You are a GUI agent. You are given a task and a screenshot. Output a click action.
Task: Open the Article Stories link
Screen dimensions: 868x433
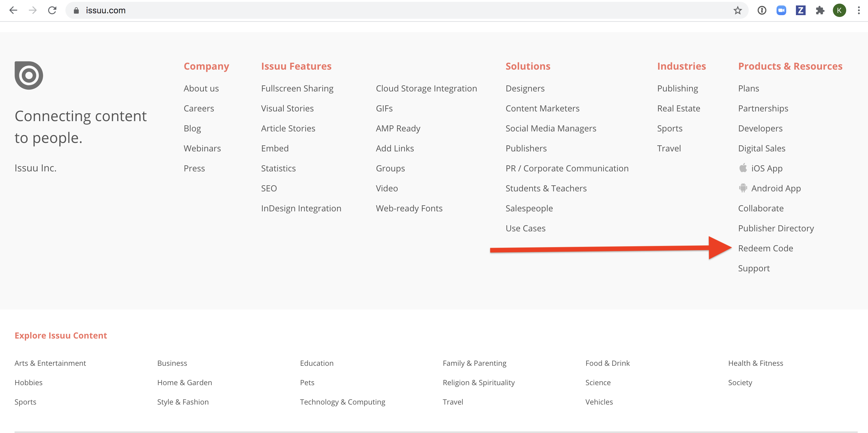point(288,128)
